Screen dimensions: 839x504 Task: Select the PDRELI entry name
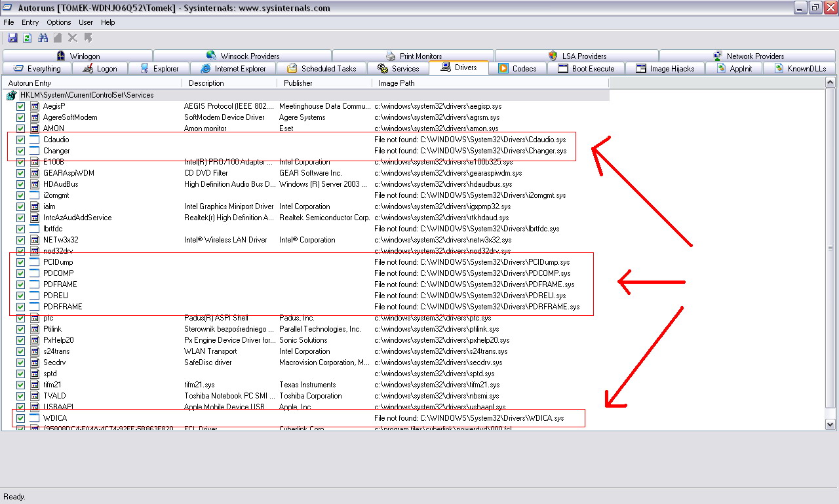tap(57, 296)
